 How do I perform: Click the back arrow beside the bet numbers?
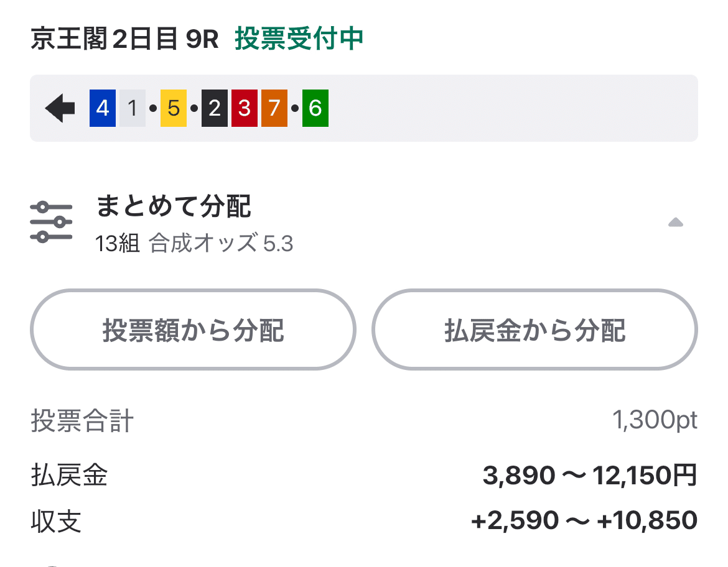click(60, 108)
